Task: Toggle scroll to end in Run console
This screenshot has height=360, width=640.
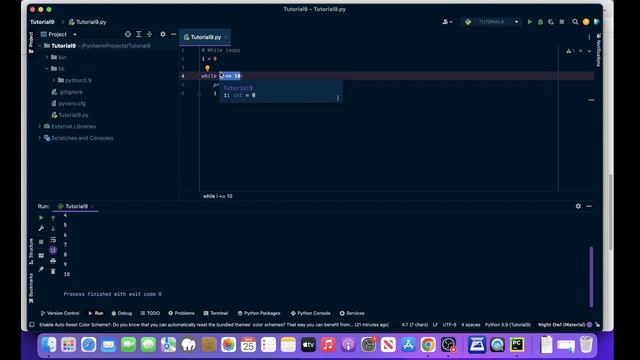Action: click(x=53, y=250)
